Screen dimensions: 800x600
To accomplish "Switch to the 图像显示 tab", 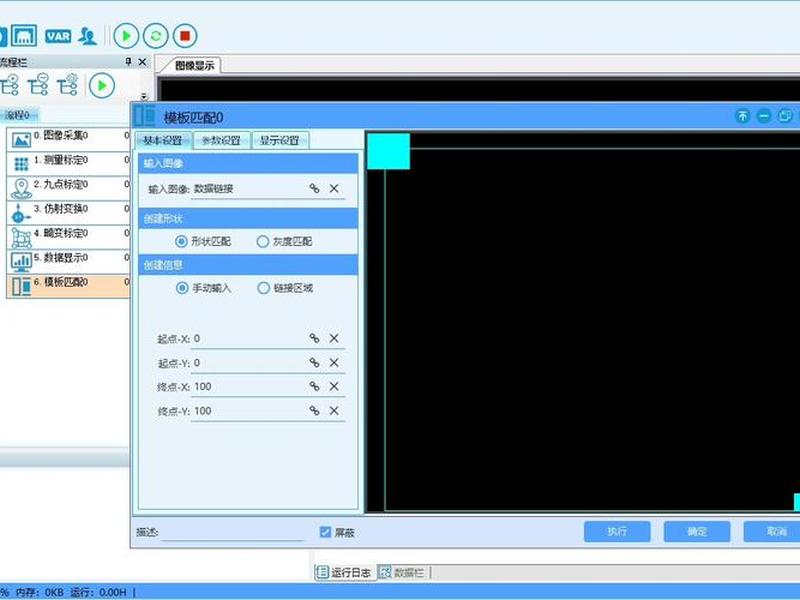I will (x=194, y=65).
